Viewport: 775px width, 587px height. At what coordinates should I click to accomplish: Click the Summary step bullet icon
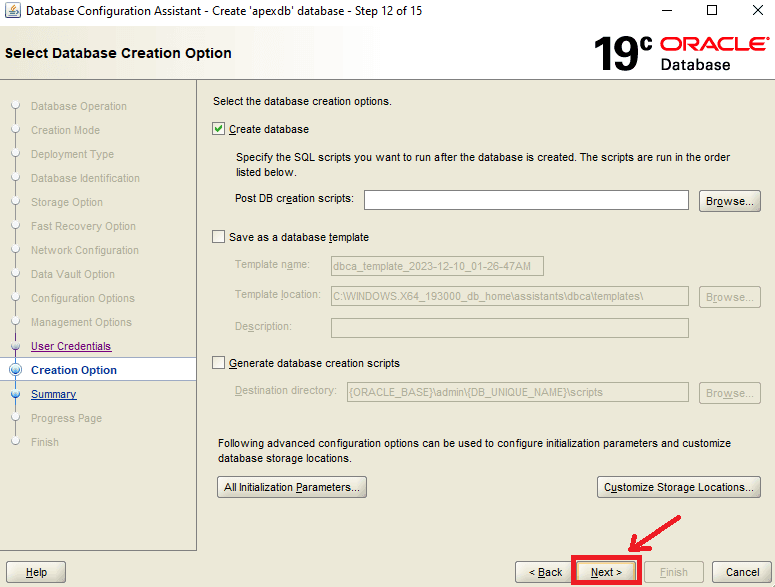click(15, 394)
